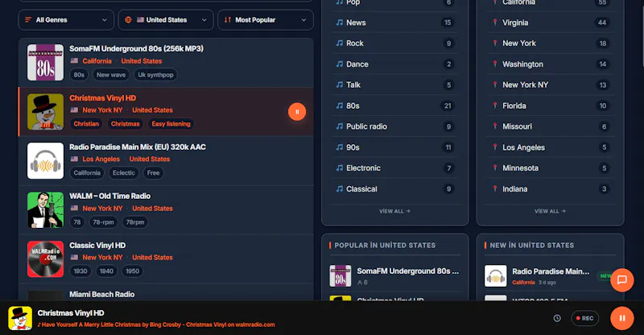This screenshot has height=335, width=644.
Task: Select the Christian tag
Action: (86, 124)
